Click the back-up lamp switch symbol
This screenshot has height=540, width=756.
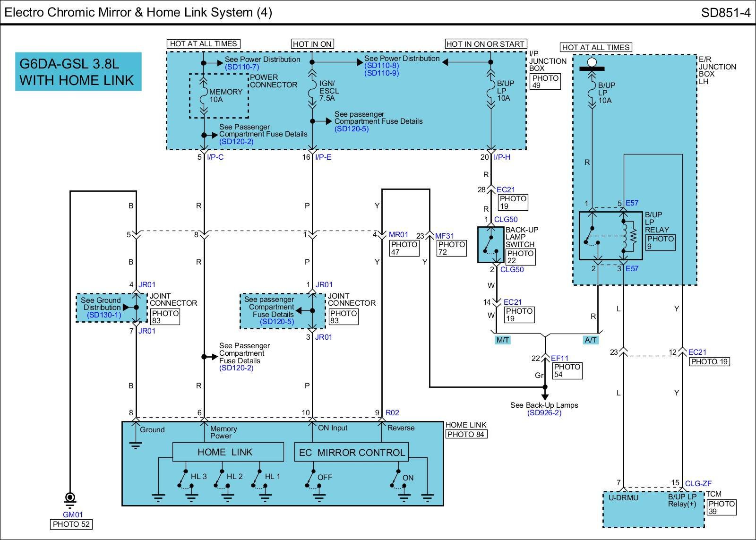490,244
